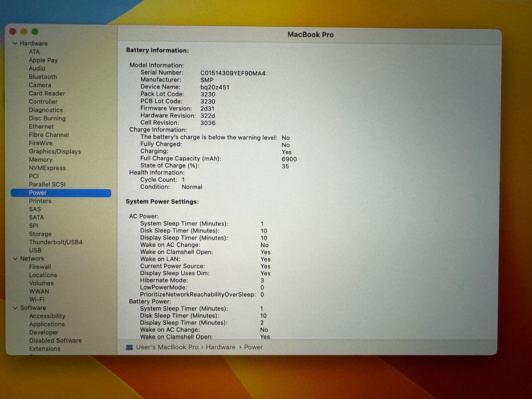
Task: Click the Hibernate Mode value 3
Action: [x=262, y=280]
